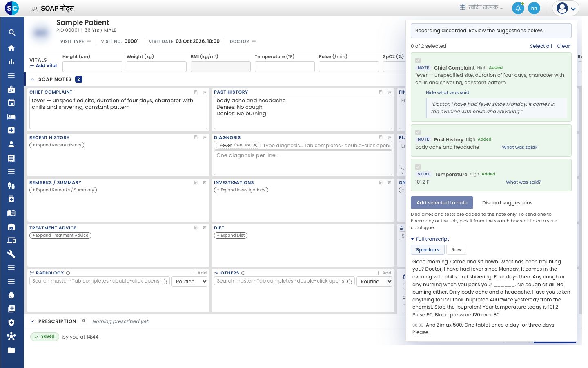Viewport: 588px width, 368px height.
Task: Focus the Radiology search master box
Action: (100, 281)
